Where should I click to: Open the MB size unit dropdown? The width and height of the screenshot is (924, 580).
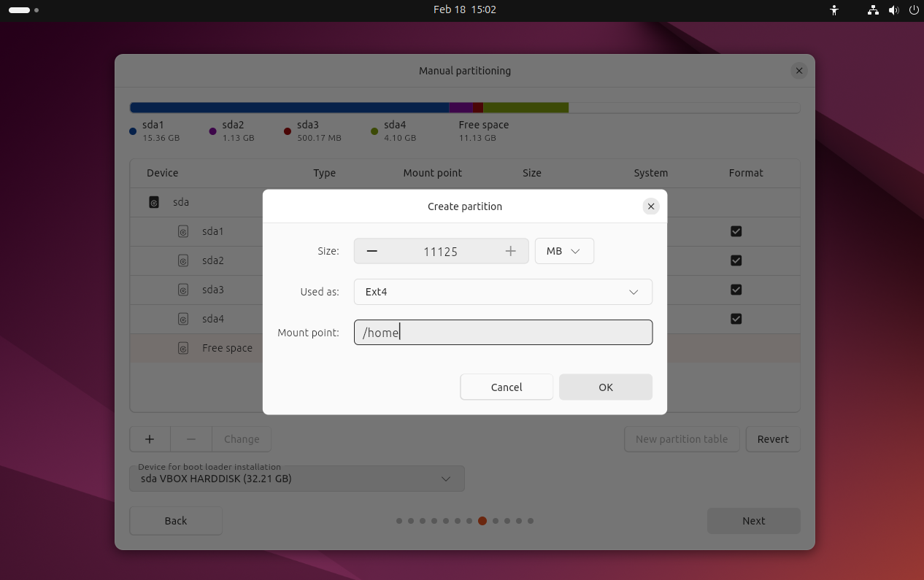(x=564, y=251)
